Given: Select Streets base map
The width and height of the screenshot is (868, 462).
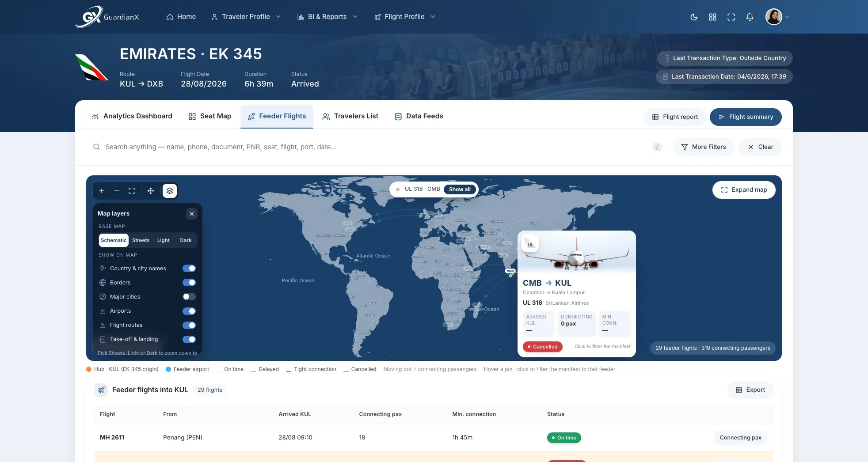Looking at the screenshot, I should point(141,240).
